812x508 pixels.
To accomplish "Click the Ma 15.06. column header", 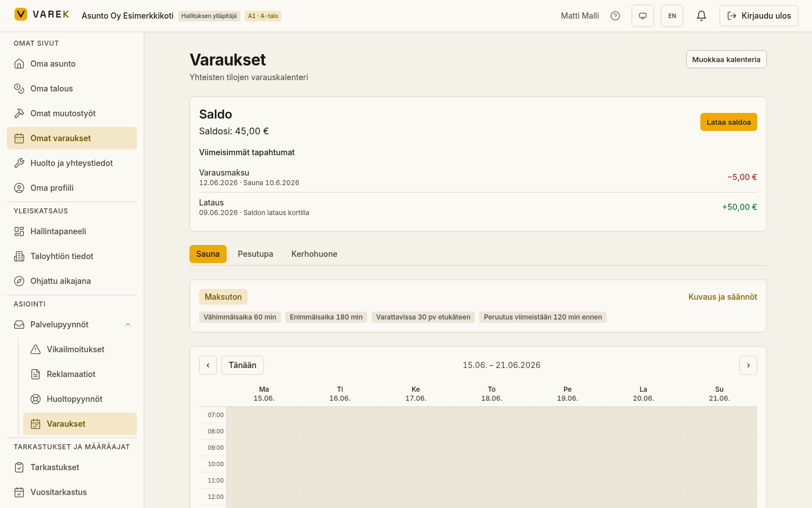I will click(x=264, y=394).
